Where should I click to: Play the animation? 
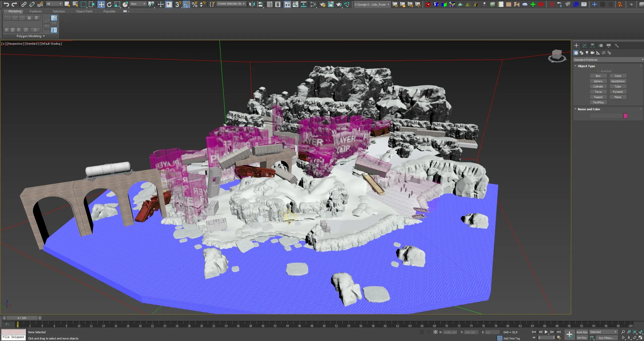pos(546,332)
